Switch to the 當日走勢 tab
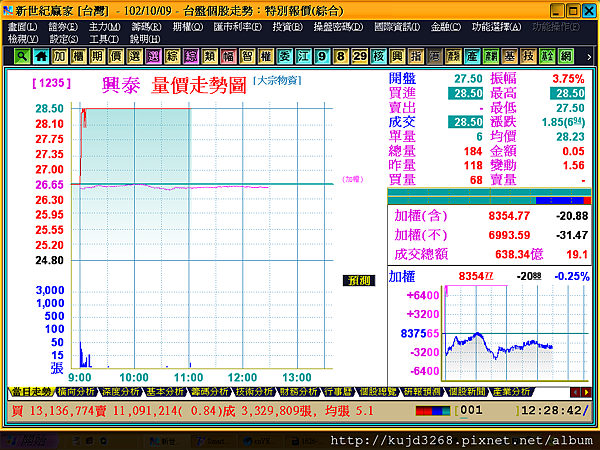 [x=31, y=391]
